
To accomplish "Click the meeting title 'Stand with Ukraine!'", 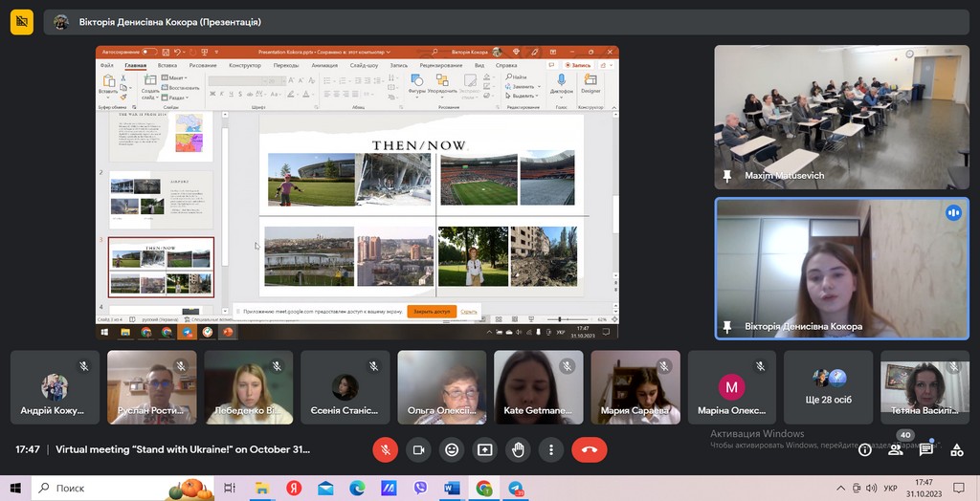I will pos(182,449).
